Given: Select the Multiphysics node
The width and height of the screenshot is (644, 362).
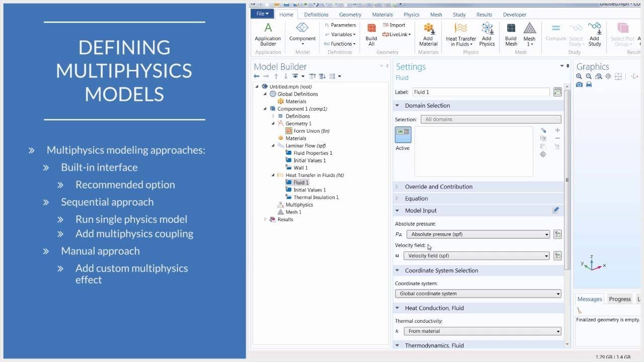Looking at the screenshot, I should tap(299, 205).
